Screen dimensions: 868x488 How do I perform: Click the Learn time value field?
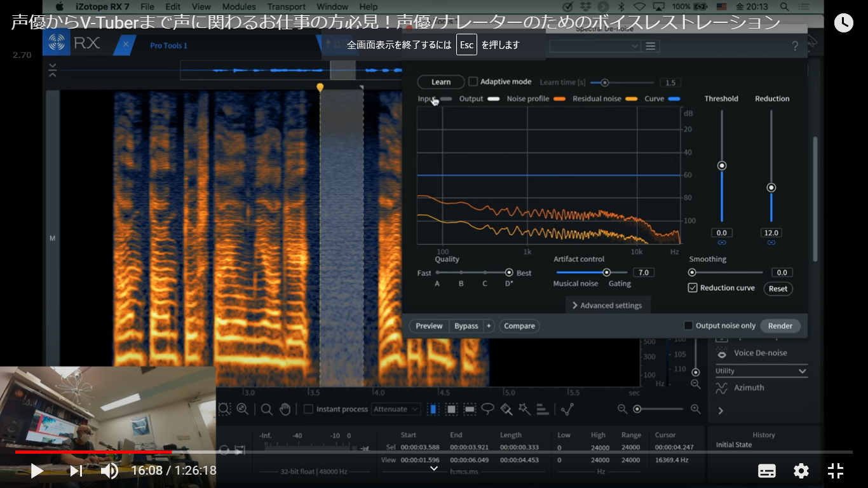(670, 83)
